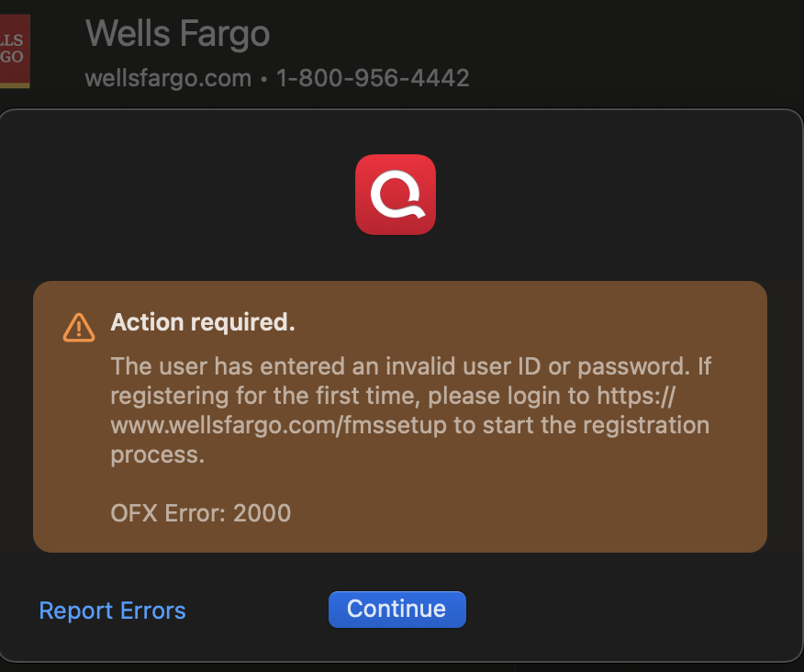Click the dialog header bank information area

[275, 50]
